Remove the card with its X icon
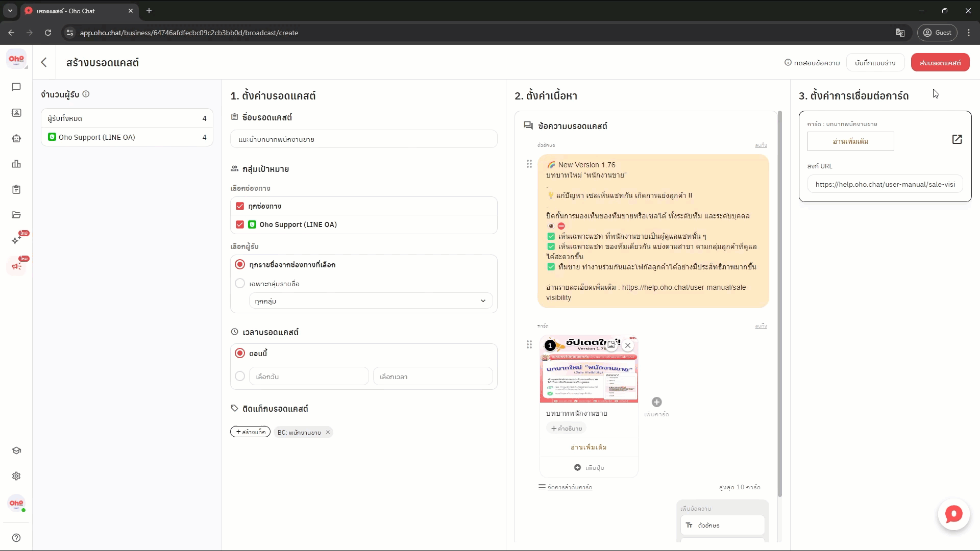The image size is (980, 551). [628, 345]
